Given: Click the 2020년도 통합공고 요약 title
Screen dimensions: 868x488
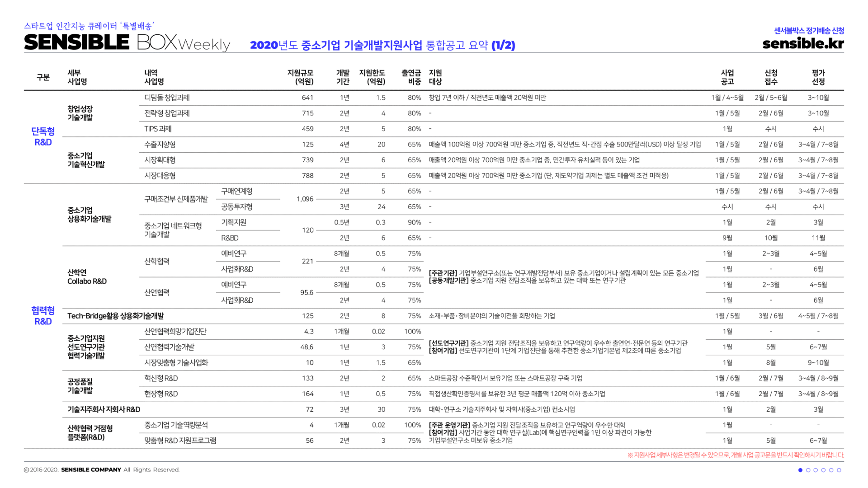Looking at the screenshot, I should click(x=382, y=45).
